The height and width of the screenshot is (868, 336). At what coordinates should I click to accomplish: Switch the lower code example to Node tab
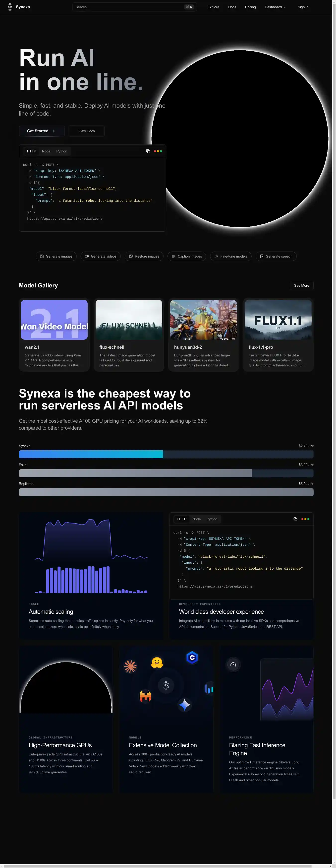click(196, 519)
